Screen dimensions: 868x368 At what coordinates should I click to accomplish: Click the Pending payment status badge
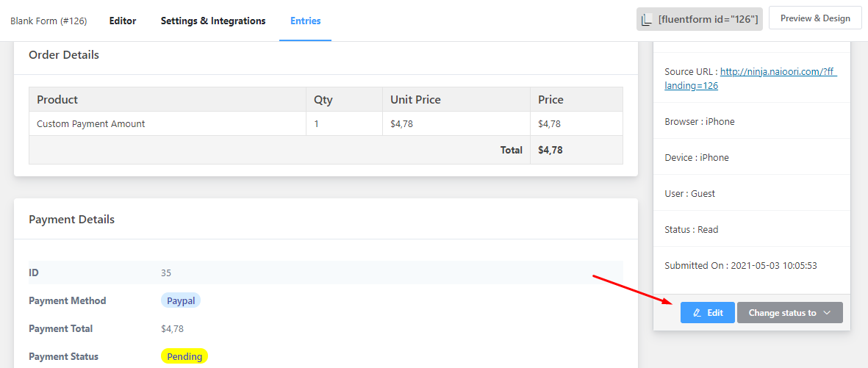point(184,356)
